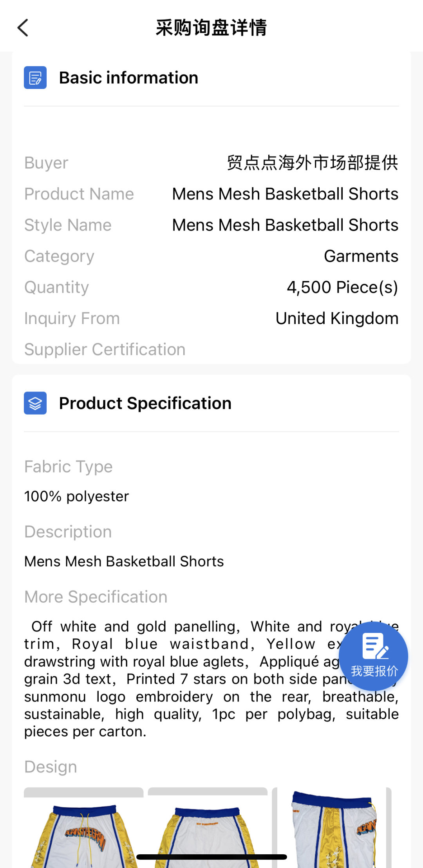Tap the 100% polyester fabric text
This screenshot has width=423, height=868.
[77, 497]
